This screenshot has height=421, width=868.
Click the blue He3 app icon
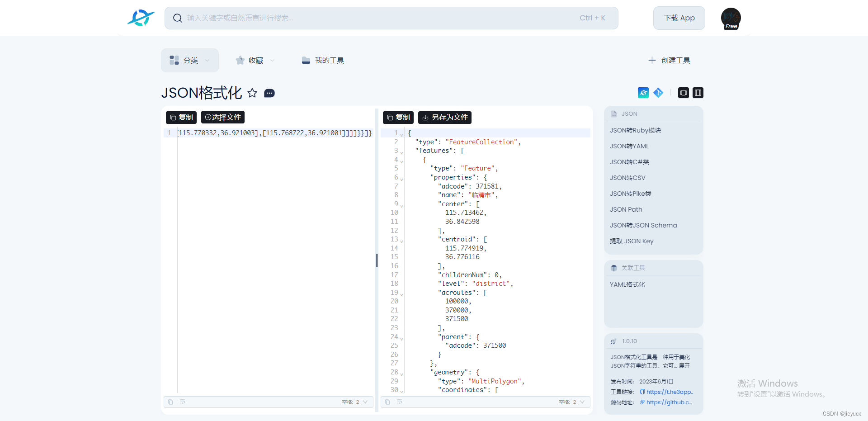643,93
